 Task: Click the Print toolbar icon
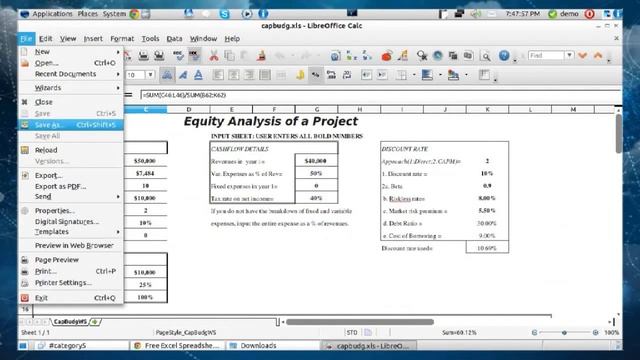pyautogui.click(x=143, y=56)
